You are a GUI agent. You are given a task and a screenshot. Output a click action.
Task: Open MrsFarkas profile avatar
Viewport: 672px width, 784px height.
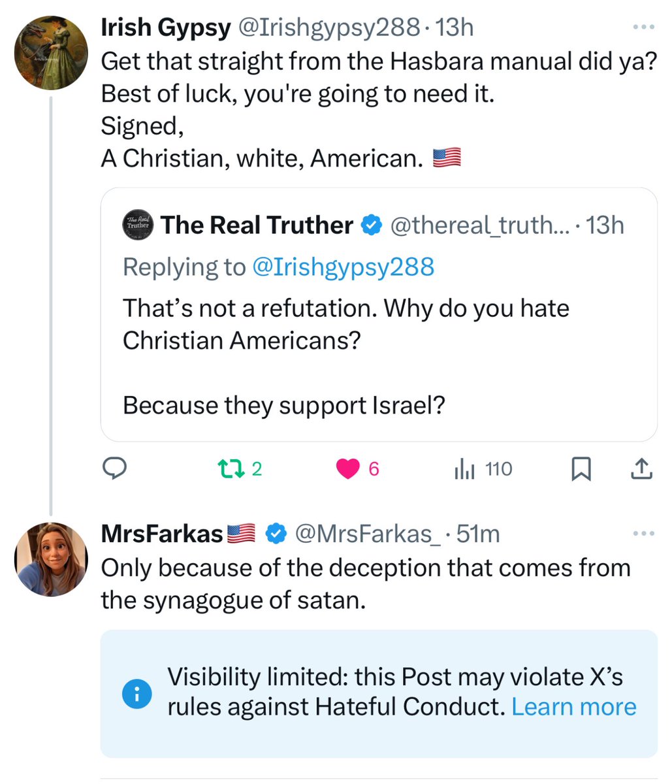(51, 559)
